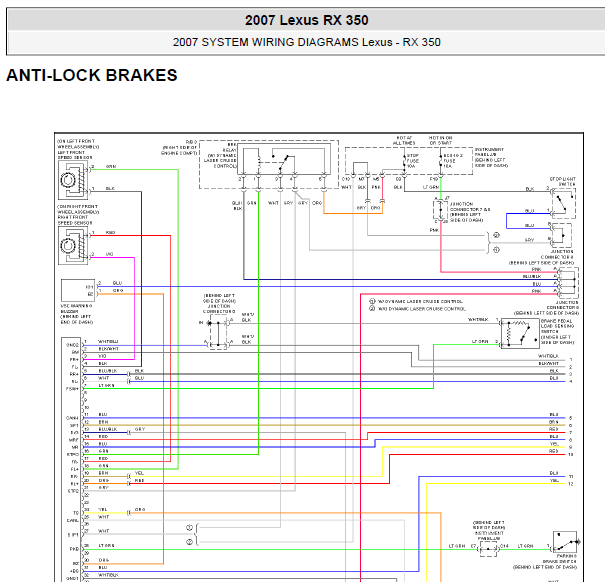605x582 pixels.
Task: Click the WHT/BLU wire label at pin 1
Action: [x=108, y=342]
